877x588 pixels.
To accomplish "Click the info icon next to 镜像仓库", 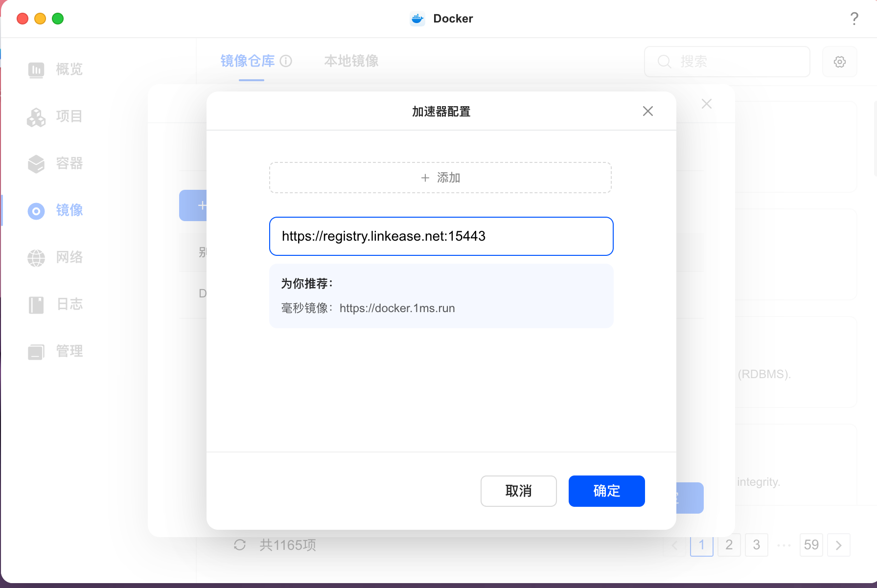I will [x=286, y=61].
